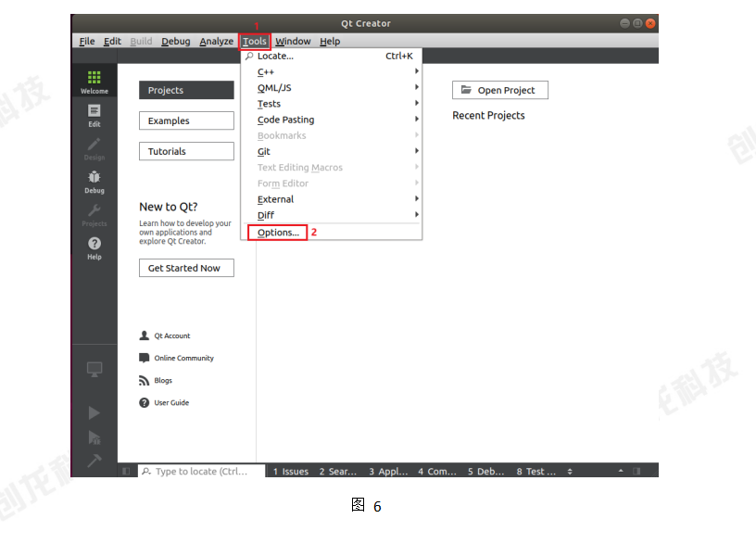Screen dimensions: 756x544
Task: Open the Tutorials section
Action: tap(186, 151)
